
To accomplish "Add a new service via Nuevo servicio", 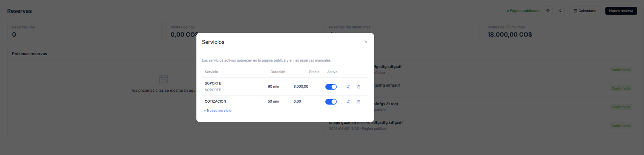I will [x=218, y=111].
